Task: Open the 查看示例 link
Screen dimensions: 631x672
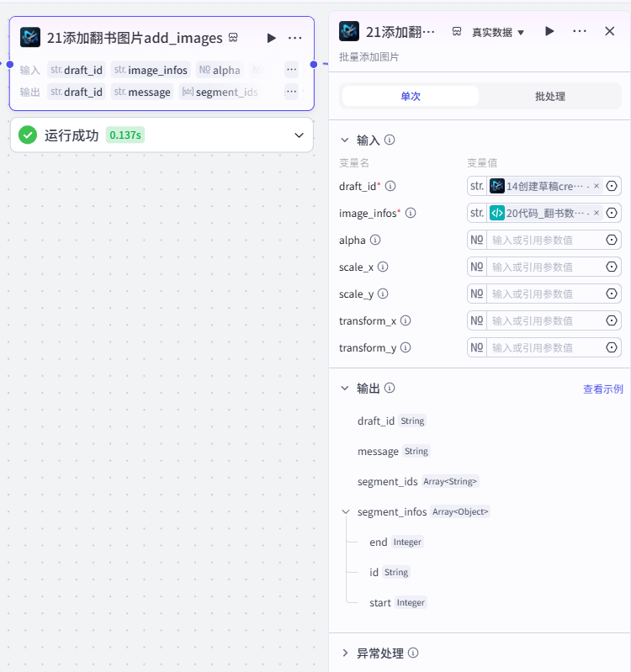Action: (602, 389)
